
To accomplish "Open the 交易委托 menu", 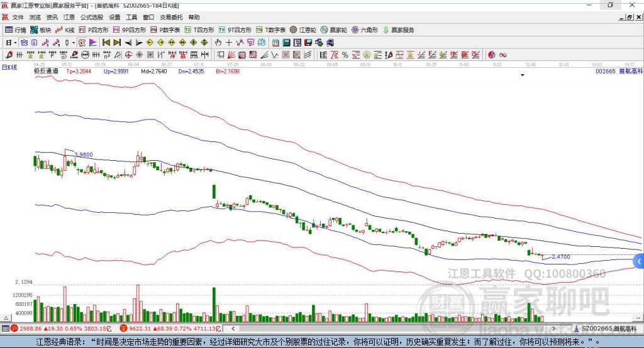I will (171, 17).
